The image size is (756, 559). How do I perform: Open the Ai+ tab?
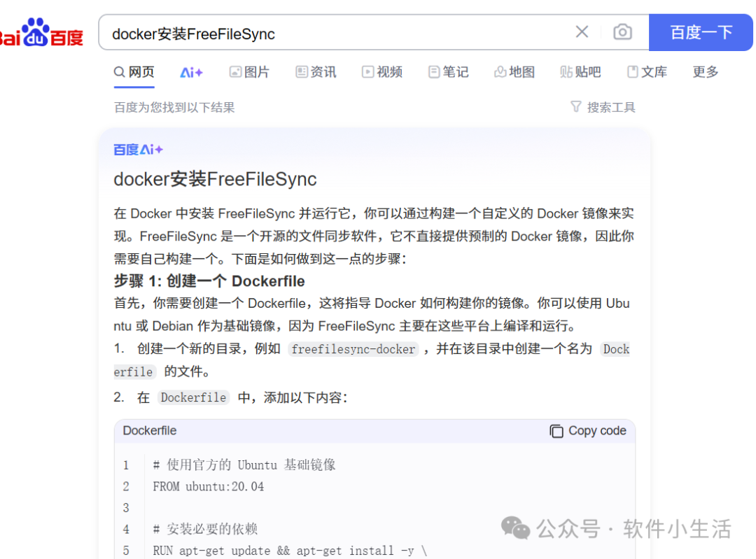pos(191,73)
